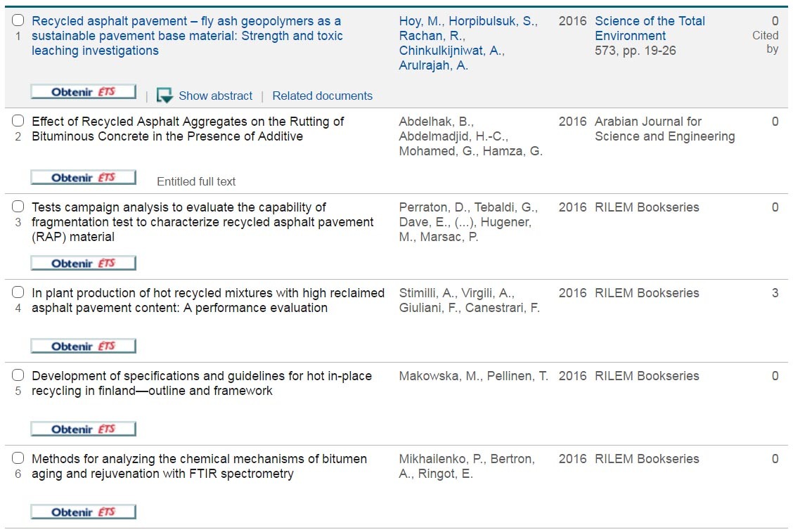Click the Obtenir ETS button under result 2
793x532 pixels.
point(83,178)
